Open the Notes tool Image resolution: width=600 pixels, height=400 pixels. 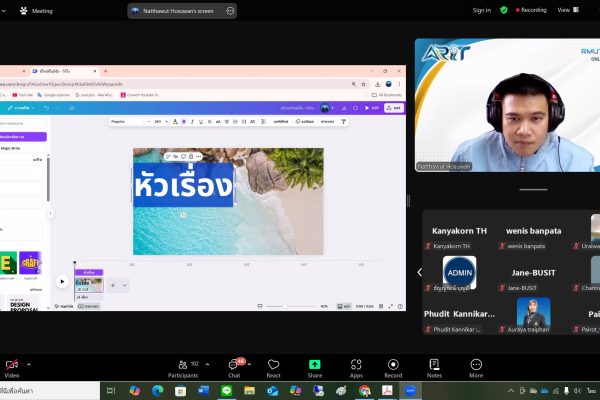click(x=434, y=368)
